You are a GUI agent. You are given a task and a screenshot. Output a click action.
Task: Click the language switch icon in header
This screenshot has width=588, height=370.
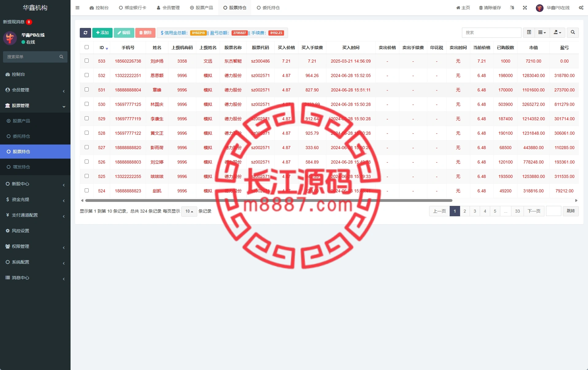[x=512, y=8]
